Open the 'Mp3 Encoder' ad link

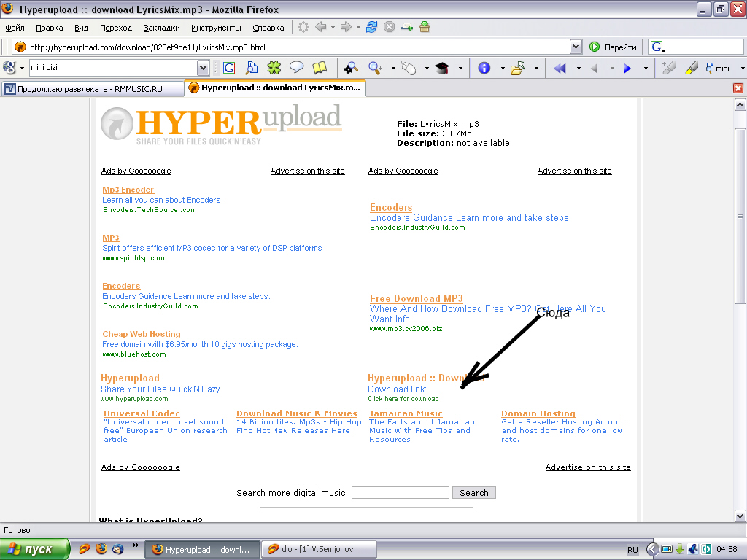click(128, 190)
